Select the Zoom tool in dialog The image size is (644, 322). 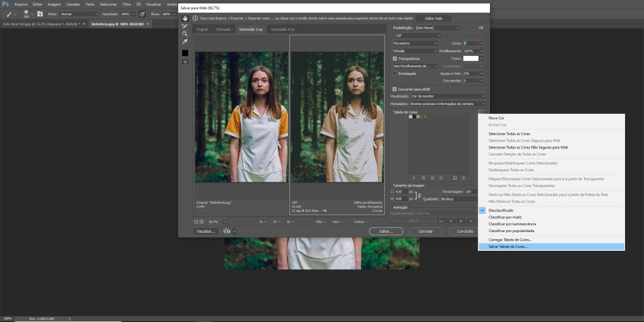(185, 33)
